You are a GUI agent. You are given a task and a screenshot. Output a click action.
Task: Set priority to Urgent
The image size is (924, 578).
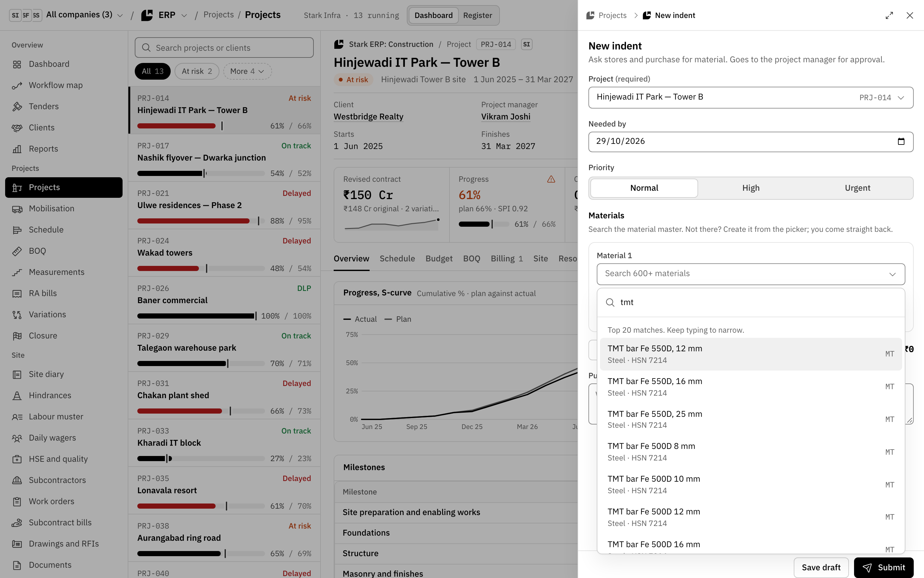(x=857, y=188)
